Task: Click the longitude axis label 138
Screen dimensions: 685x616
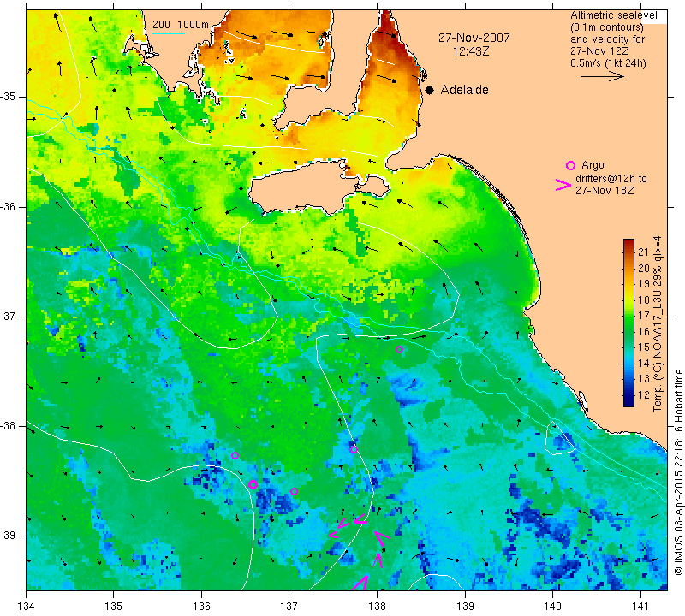Action: [x=377, y=607]
